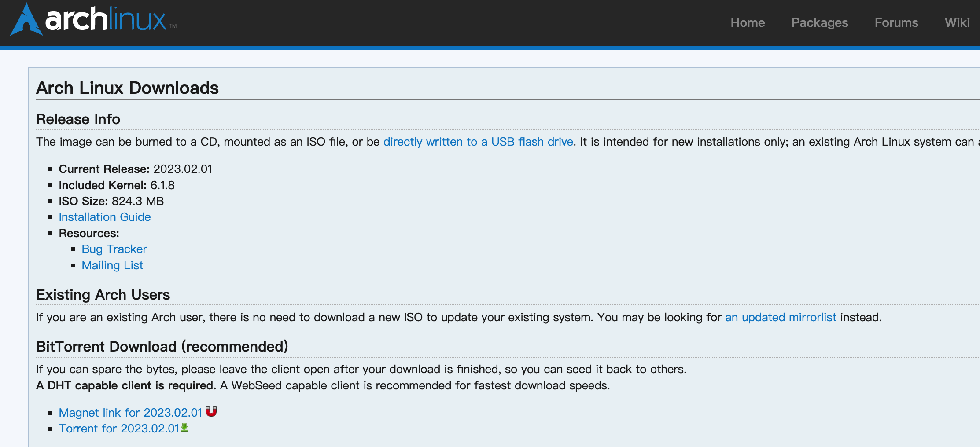Open the Forums navigation item
Image resolution: width=980 pixels, height=447 pixels.
click(x=896, y=22)
